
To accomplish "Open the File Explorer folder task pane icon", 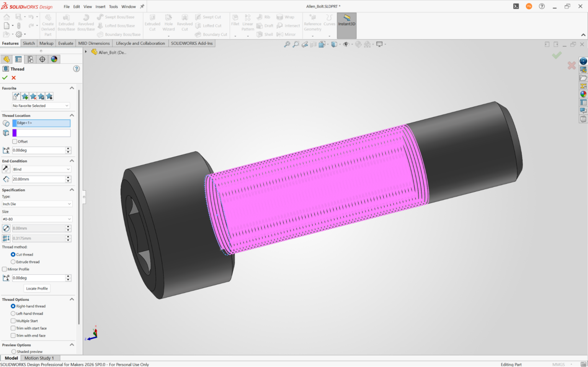I will coord(583,78).
